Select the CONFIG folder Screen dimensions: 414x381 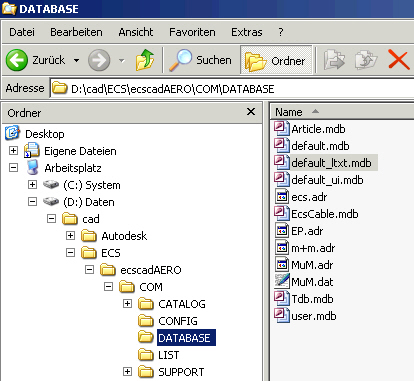pos(168,321)
